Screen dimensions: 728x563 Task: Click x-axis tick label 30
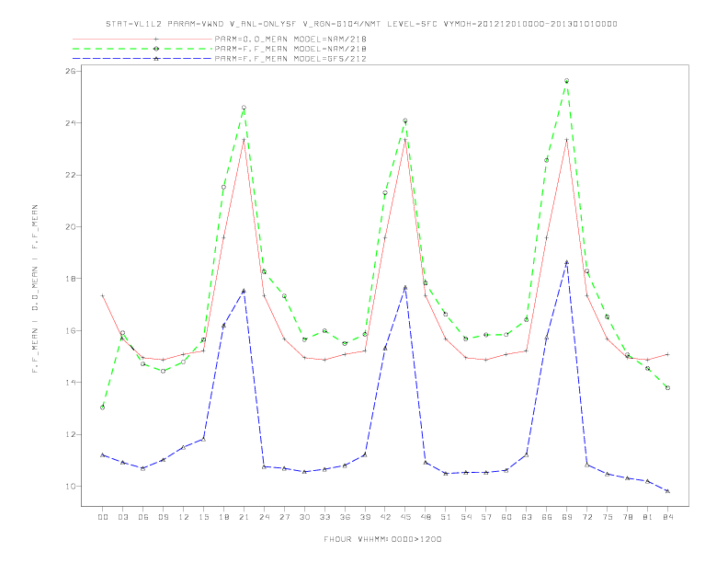[304, 517]
